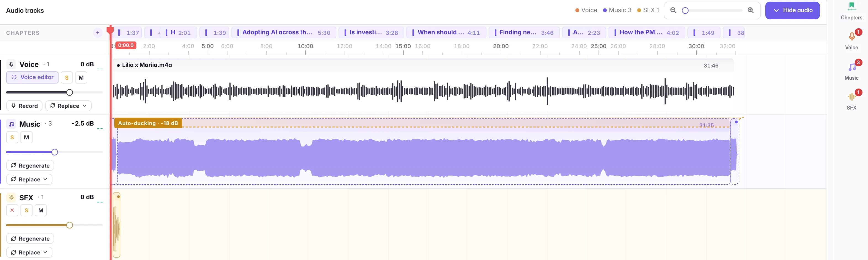Adjust Voice track volume slider

click(69, 92)
